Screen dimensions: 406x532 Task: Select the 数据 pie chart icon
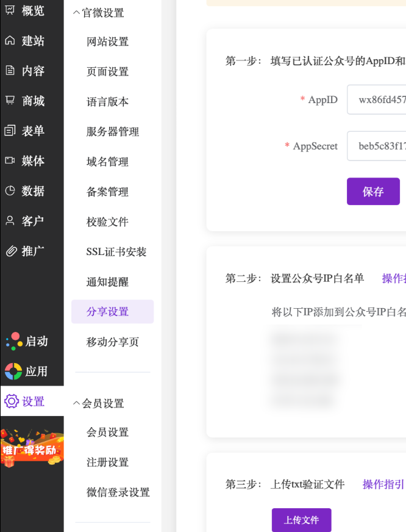(10, 190)
